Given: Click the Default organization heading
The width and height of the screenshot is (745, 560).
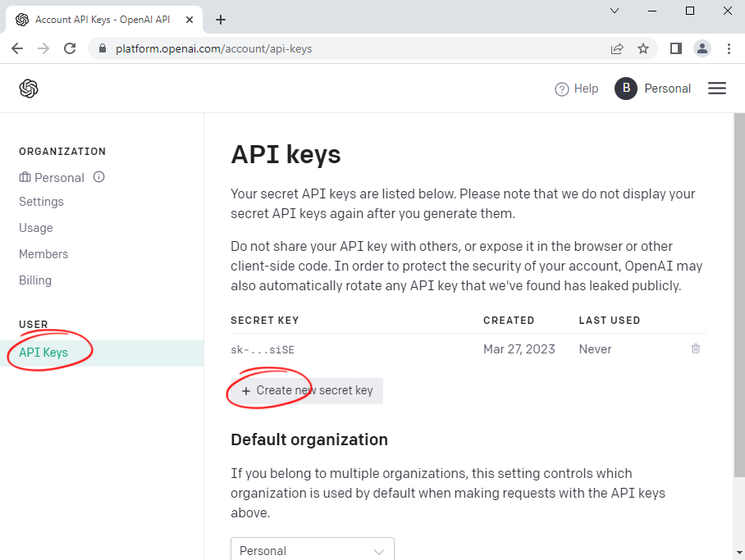Looking at the screenshot, I should [309, 439].
